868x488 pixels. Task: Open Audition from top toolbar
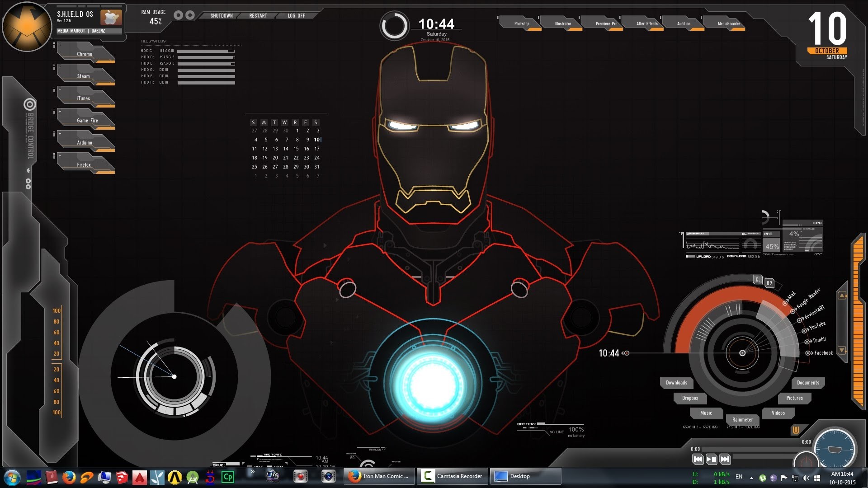coord(683,23)
